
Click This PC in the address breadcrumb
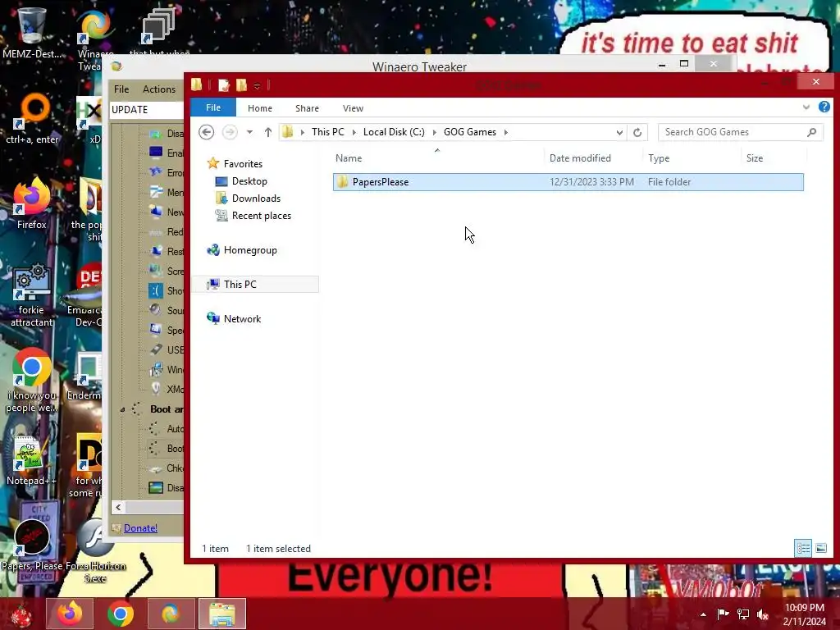328,132
